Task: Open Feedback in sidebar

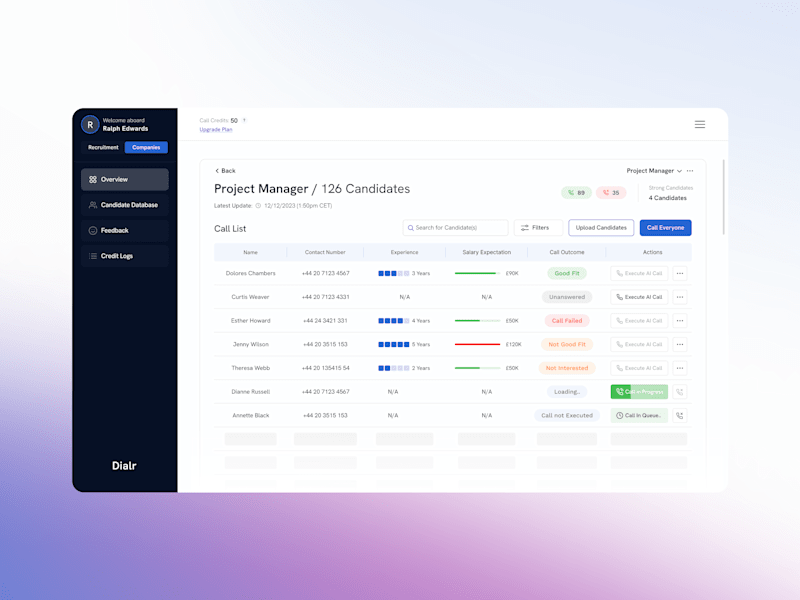Action: point(124,231)
